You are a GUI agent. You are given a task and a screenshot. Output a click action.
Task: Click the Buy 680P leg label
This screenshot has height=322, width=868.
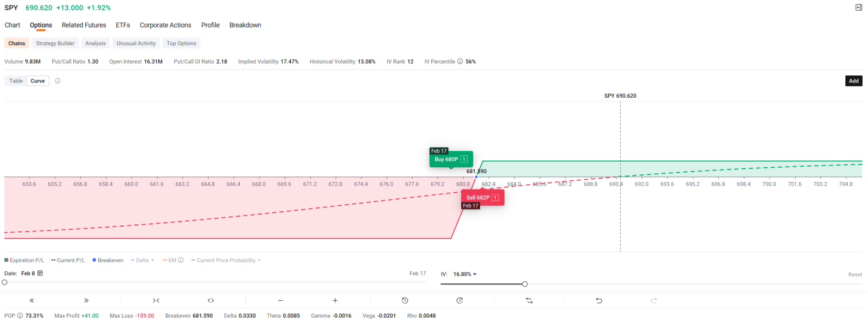[446, 159]
